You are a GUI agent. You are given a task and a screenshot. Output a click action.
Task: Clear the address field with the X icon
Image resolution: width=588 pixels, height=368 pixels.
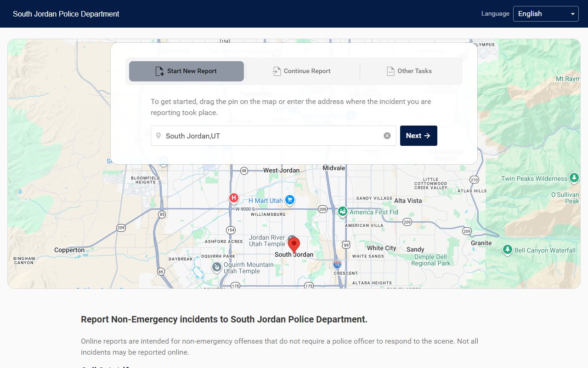click(x=387, y=136)
